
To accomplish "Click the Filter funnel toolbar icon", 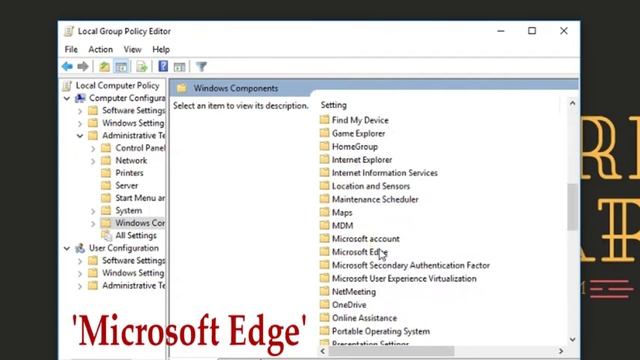I will tap(201, 67).
